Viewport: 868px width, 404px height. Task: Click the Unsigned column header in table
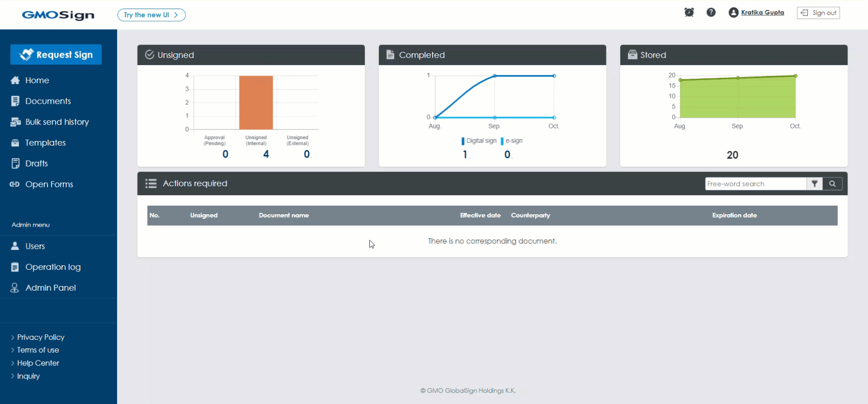[204, 215]
